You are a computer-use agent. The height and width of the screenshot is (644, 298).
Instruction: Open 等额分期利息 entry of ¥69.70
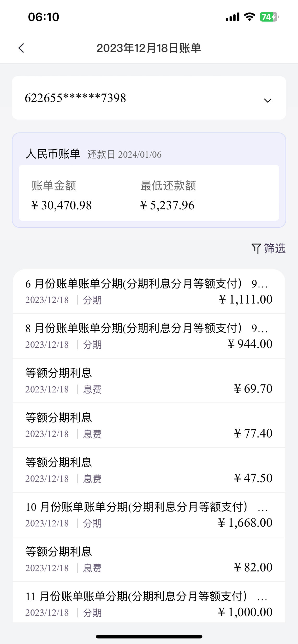(149, 380)
